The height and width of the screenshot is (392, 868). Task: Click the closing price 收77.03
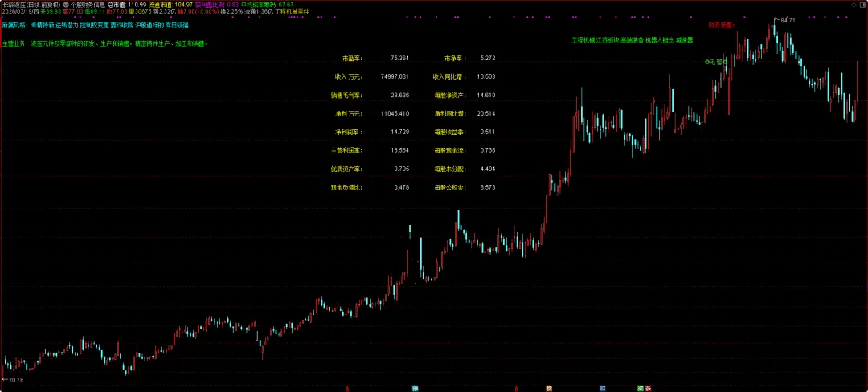[x=117, y=11]
